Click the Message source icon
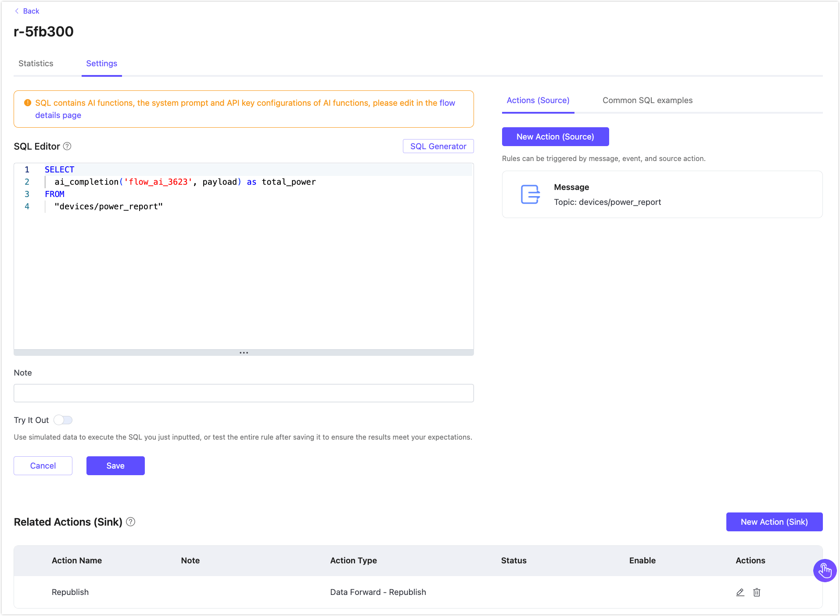 (x=530, y=194)
